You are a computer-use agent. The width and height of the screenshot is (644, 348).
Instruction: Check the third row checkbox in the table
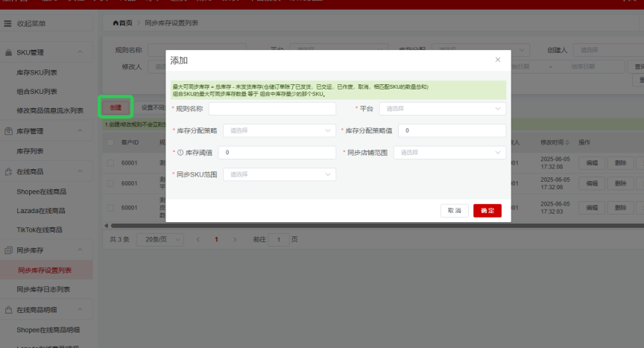[x=110, y=208]
